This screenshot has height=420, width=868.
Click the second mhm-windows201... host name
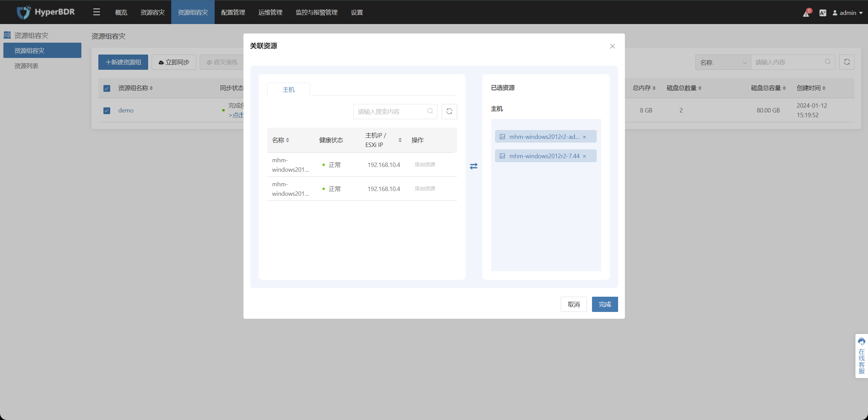(291, 189)
